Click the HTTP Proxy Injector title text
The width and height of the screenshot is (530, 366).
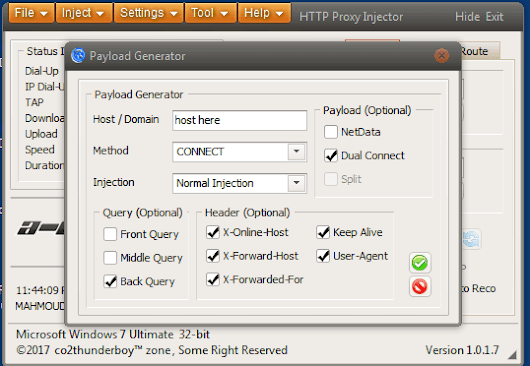[x=351, y=17]
